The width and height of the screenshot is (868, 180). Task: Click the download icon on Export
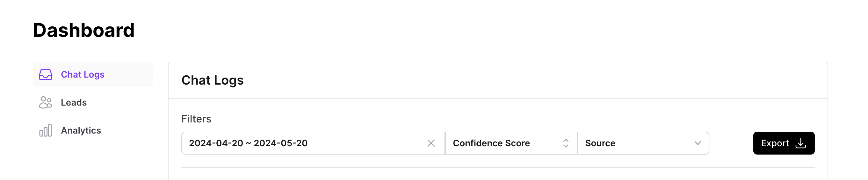801,143
